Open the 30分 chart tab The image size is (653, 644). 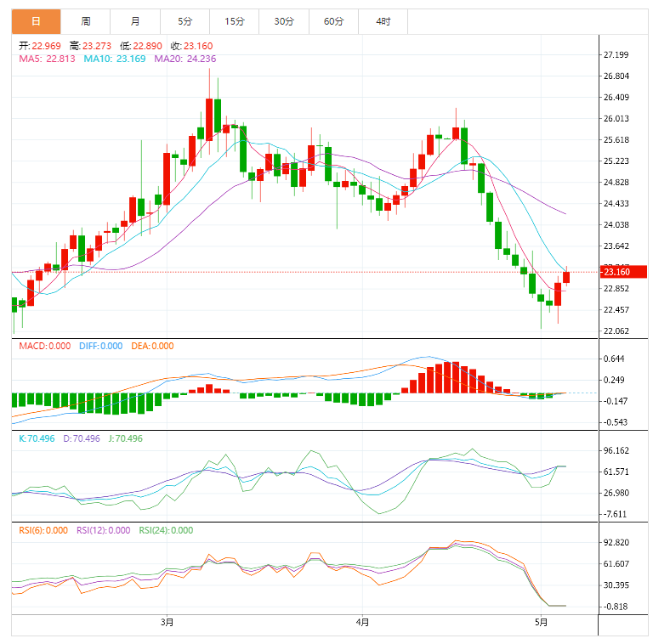[284, 21]
